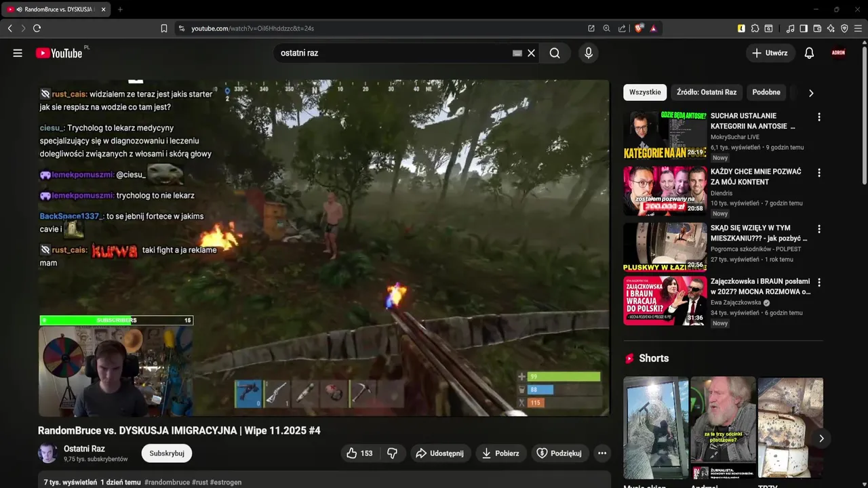The image size is (868, 488).
Task: Open the KAŻDY CHCE MNIE POZWAĆ thumbnail
Action: 665,191
